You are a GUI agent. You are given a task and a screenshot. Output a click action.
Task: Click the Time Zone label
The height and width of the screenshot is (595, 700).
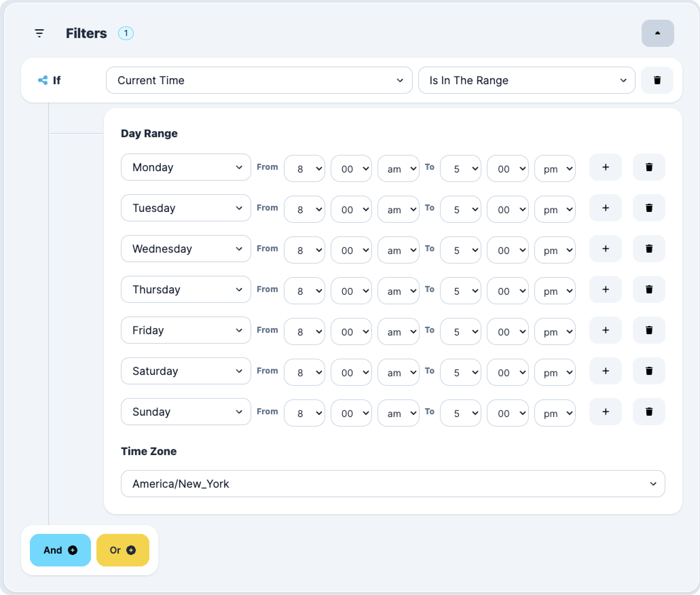pos(149,451)
